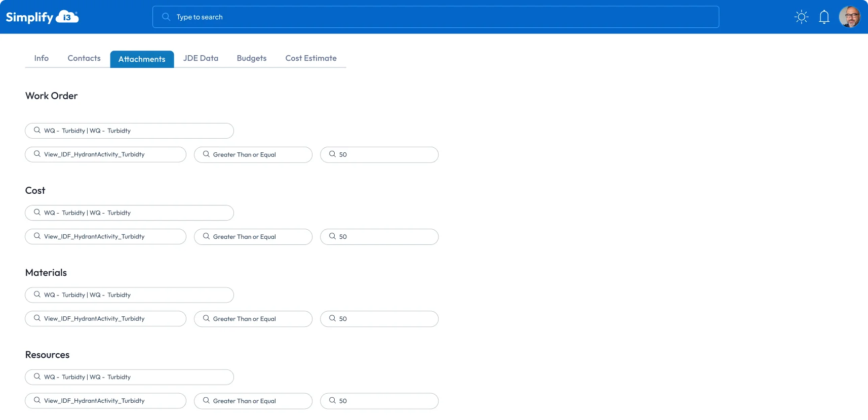Open the user profile avatar
The image size is (868, 420).
coord(849,17)
